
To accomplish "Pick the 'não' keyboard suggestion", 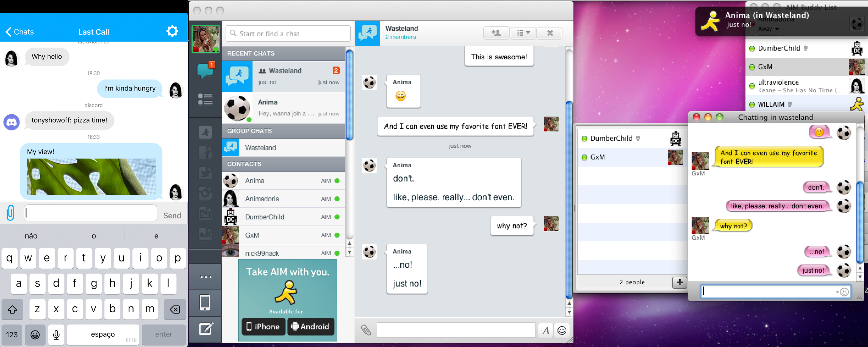I will [x=31, y=236].
